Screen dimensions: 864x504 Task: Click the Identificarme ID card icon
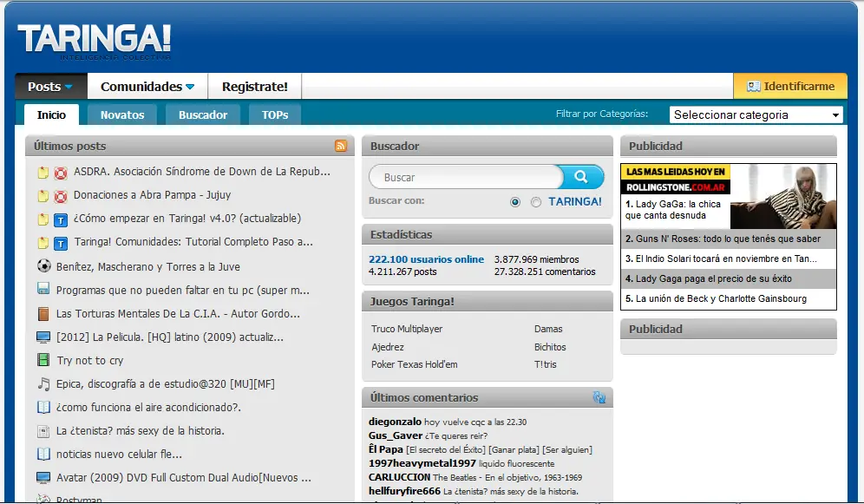(x=753, y=87)
